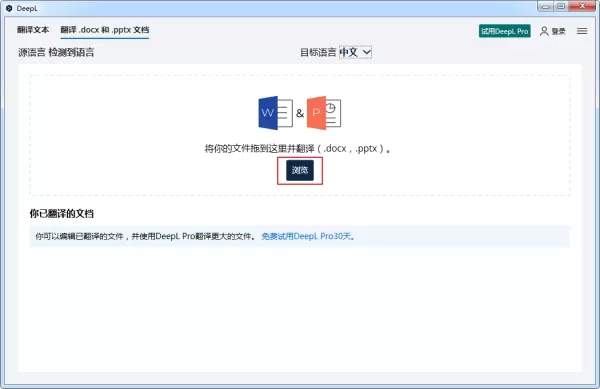The width and height of the screenshot is (600, 389).
Task: Open the 目标语言 中文 dropdown
Action: [x=355, y=52]
